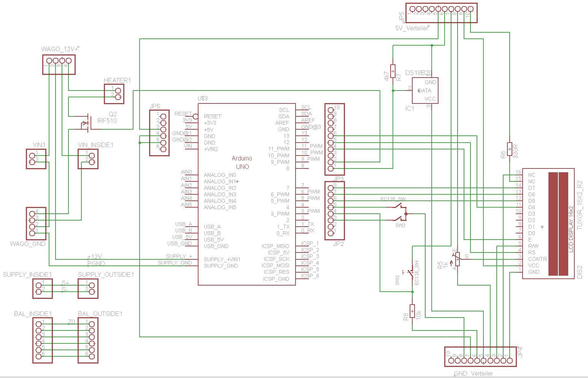Select the VIN_INSIDE1 connector
Image resolution: width=588 pixels, height=378 pixels.
click(x=88, y=159)
